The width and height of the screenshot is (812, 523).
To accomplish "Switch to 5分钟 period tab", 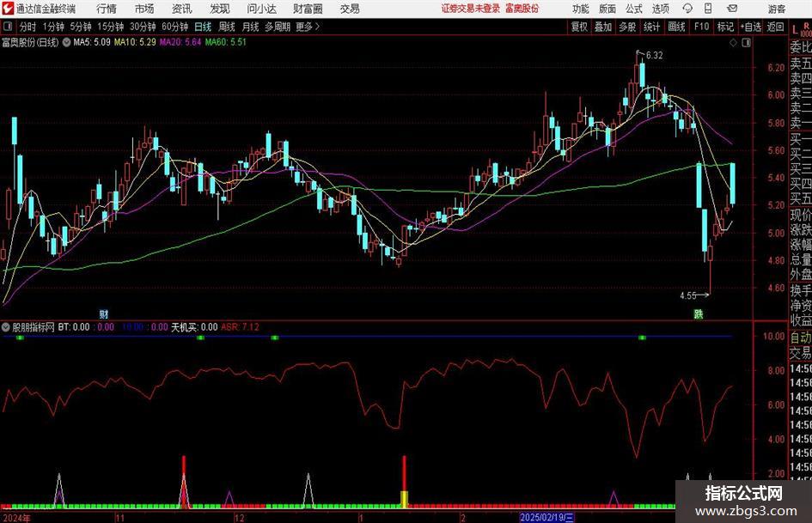I will coord(81,27).
